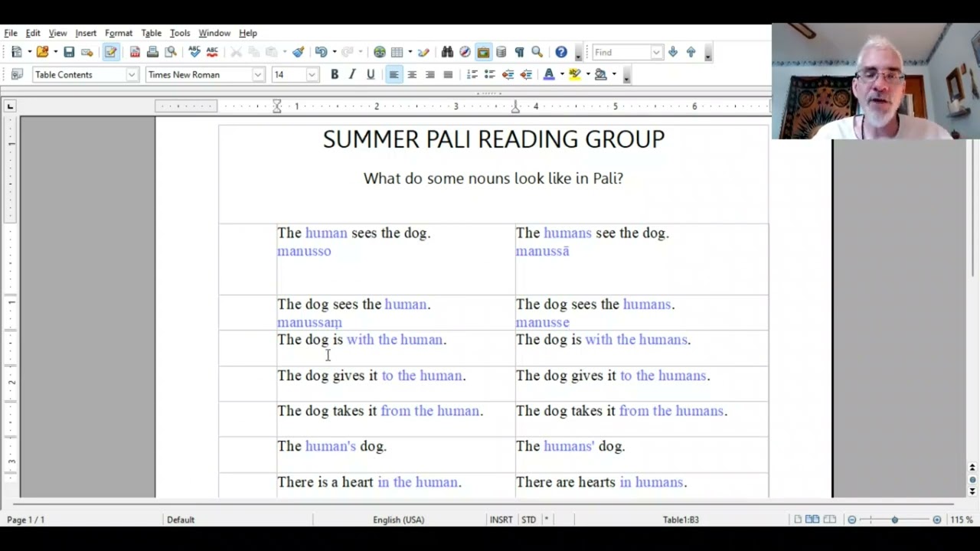Click the Document as E-mail icon
980x551 pixels.
tap(87, 52)
